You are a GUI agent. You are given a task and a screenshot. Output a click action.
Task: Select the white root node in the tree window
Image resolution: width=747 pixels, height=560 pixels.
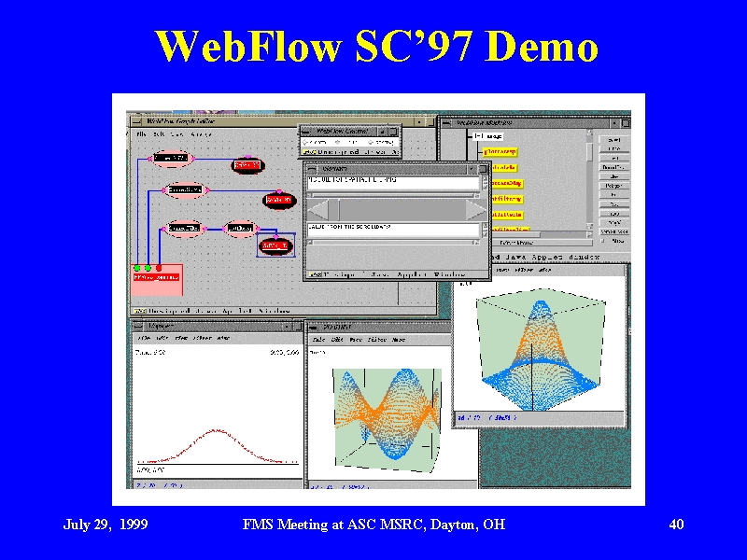[x=487, y=136]
